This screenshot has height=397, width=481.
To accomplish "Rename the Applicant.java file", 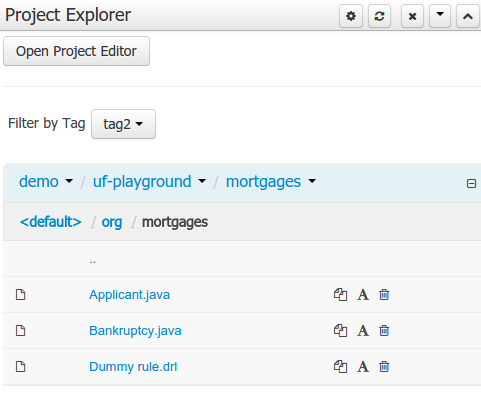I will point(363,295).
